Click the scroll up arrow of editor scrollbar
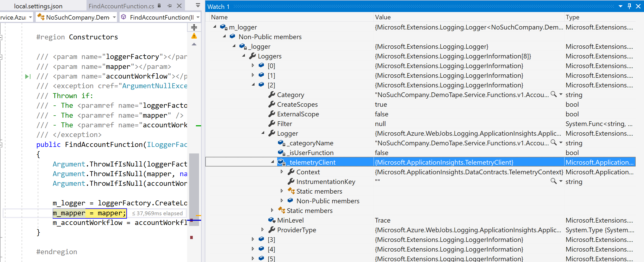The image size is (644, 262). coord(194,44)
